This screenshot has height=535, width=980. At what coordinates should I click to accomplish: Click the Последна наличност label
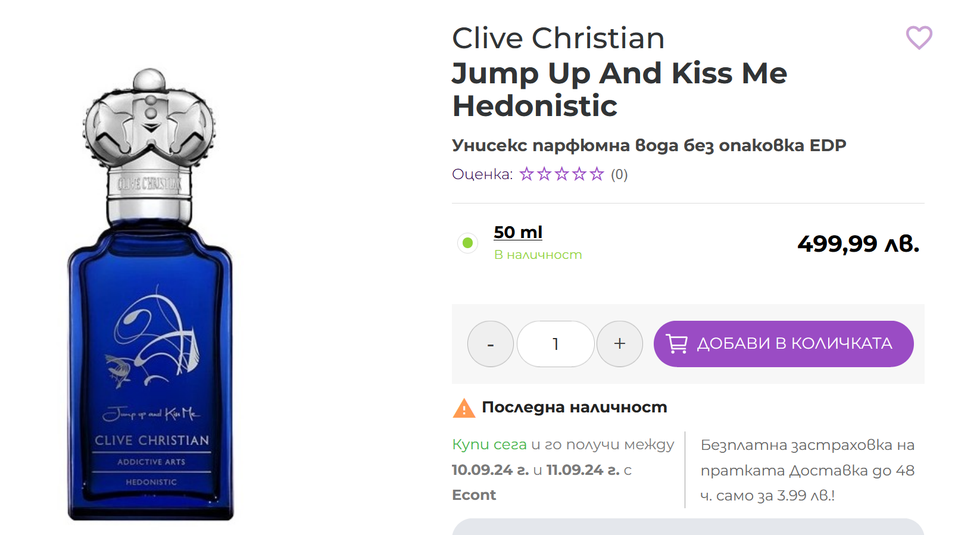click(574, 407)
